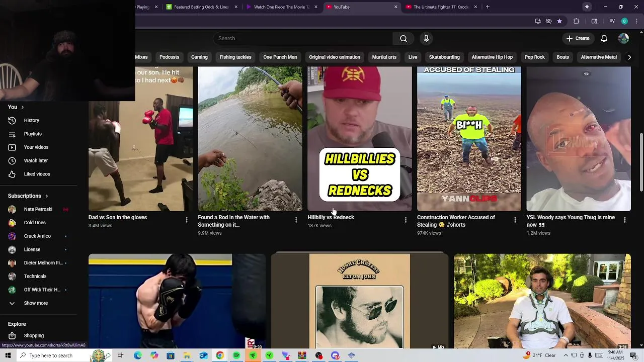Image resolution: width=644 pixels, height=362 pixels.
Task: Open a new browser tab
Action: [x=488, y=7]
